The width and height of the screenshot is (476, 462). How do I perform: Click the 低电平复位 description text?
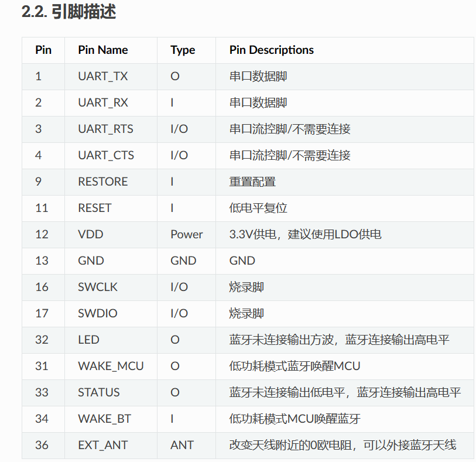258,208
